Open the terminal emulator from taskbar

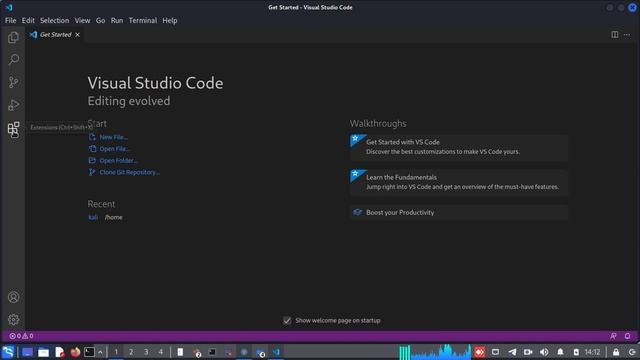[89, 352]
